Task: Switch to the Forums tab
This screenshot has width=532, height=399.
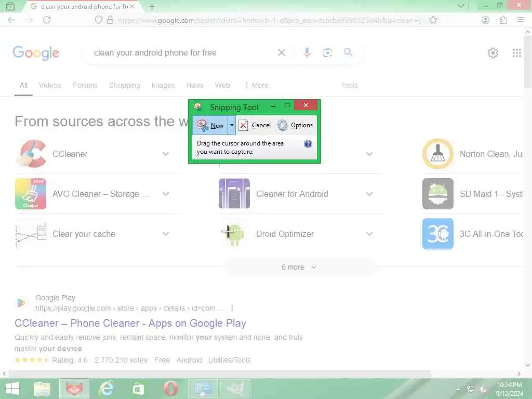Action: pyautogui.click(x=85, y=85)
